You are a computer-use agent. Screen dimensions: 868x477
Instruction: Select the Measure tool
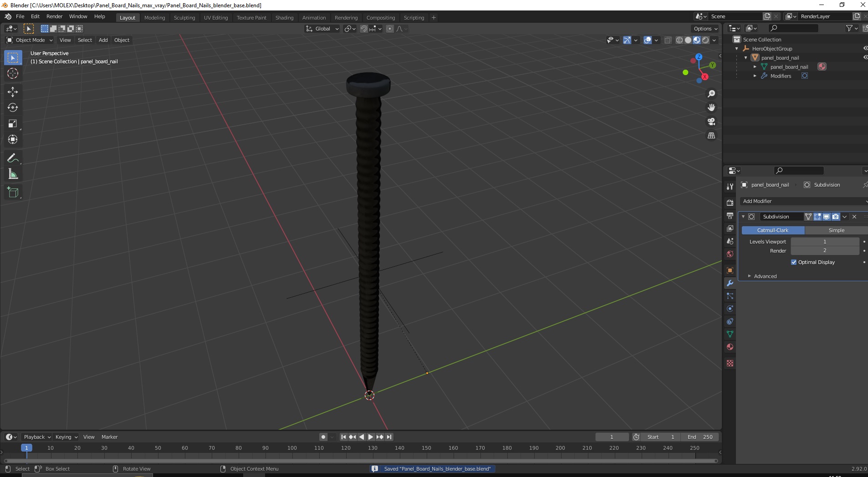[x=13, y=174]
